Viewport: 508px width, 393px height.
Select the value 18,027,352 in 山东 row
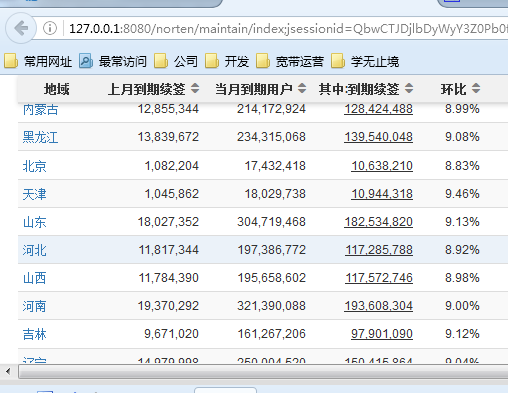coord(168,222)
